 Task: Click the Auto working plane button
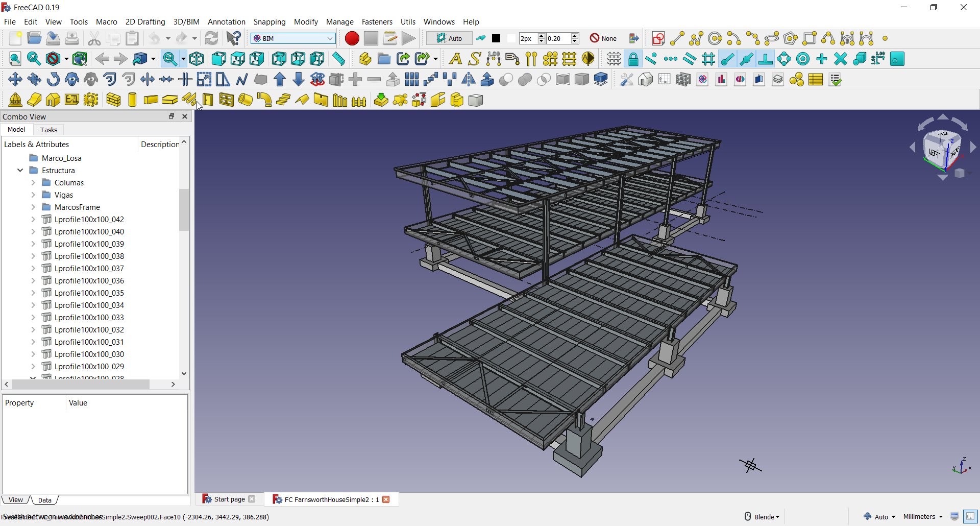tap(449, 38)
